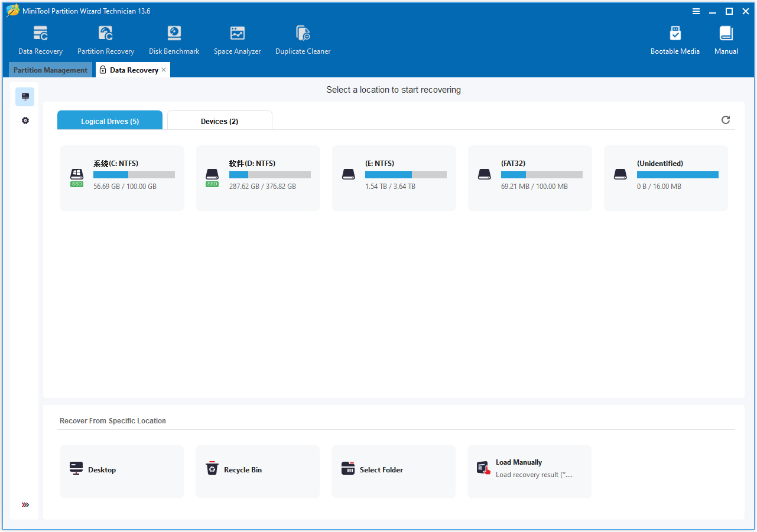Viewport: 757px width, 532px height.
Task: Expand the left sidebar with double-arrow icon
Action: [25, 505]
